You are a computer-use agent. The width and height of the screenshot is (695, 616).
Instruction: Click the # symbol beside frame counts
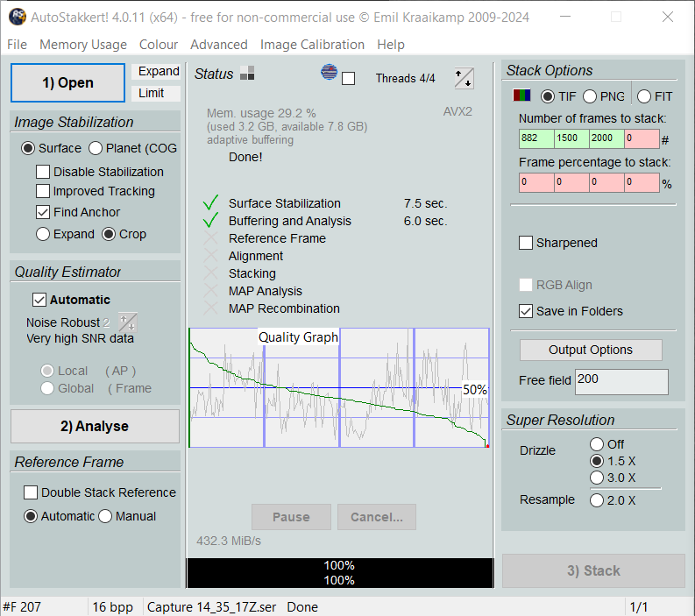[665, 140]
